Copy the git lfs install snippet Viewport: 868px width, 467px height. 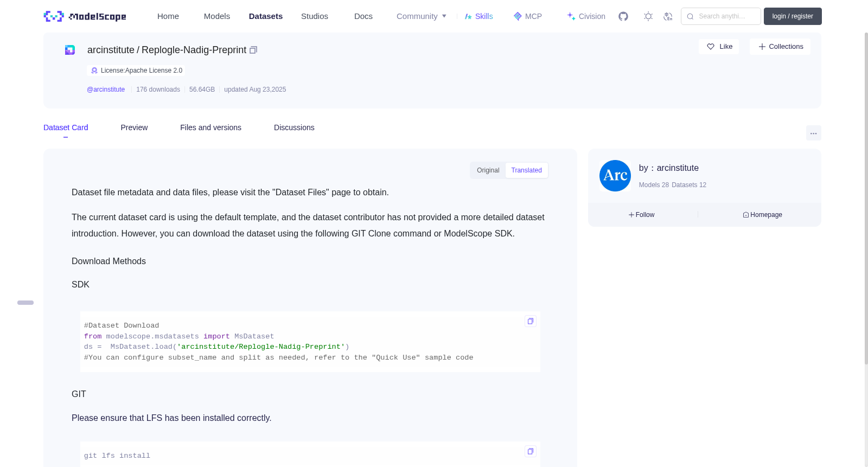(x=531, y=451)
